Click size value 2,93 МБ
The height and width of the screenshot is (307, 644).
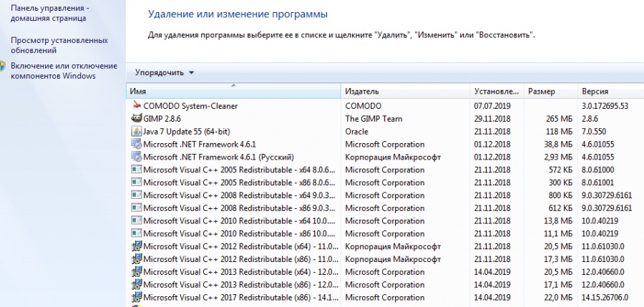(557, 157)
